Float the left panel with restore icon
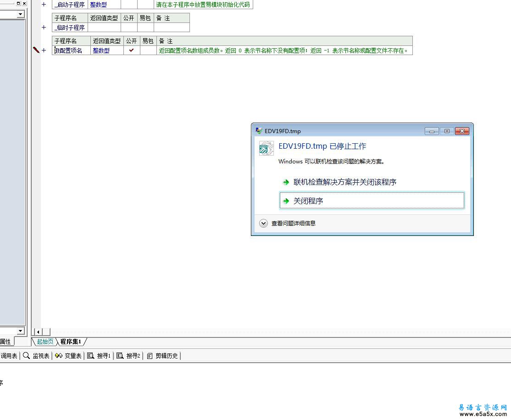This screenshot has height=420, width=511. tap(18, 3)
